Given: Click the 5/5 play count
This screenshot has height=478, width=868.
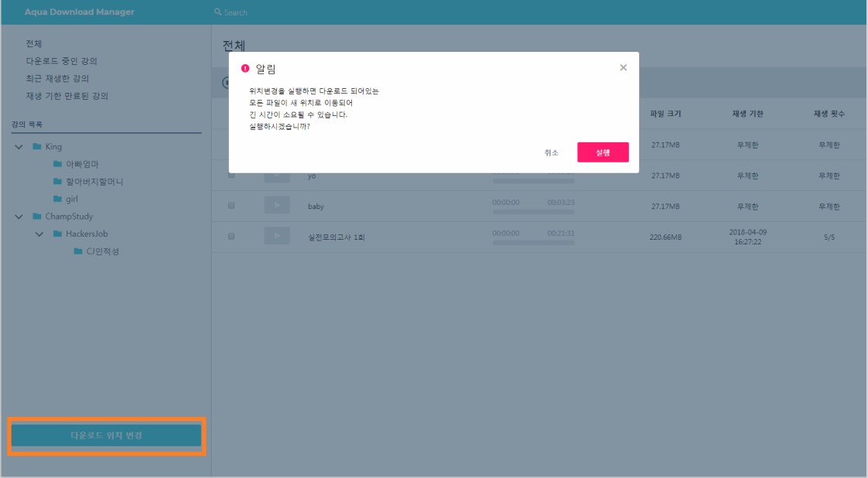Looking at the screenshot, I should (829, 237).
